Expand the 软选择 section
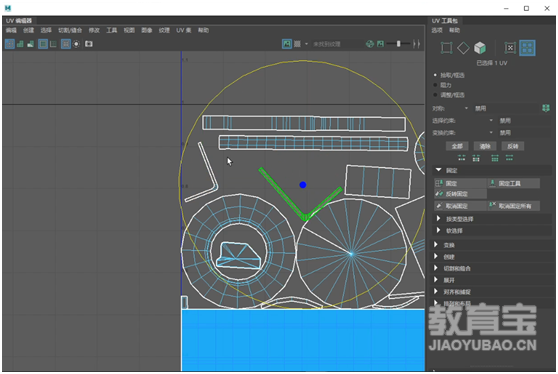This screenshot has height=374, width=558. (x=438, y=230)
